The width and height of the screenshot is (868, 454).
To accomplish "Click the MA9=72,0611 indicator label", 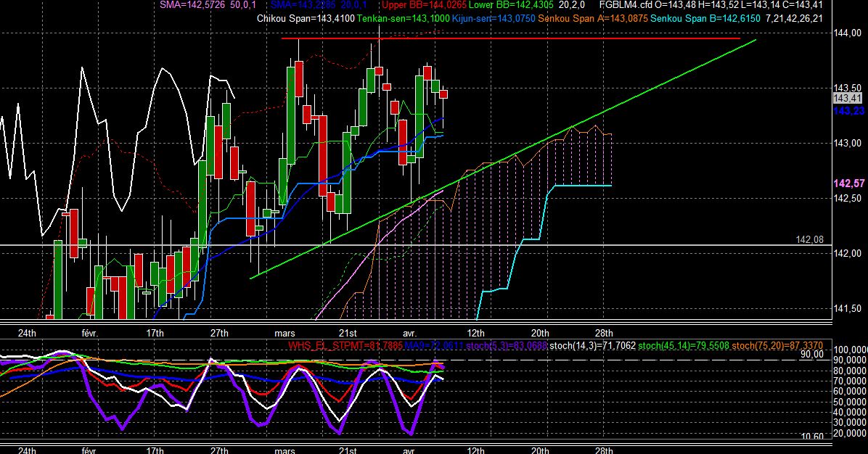I will [433, 346].
